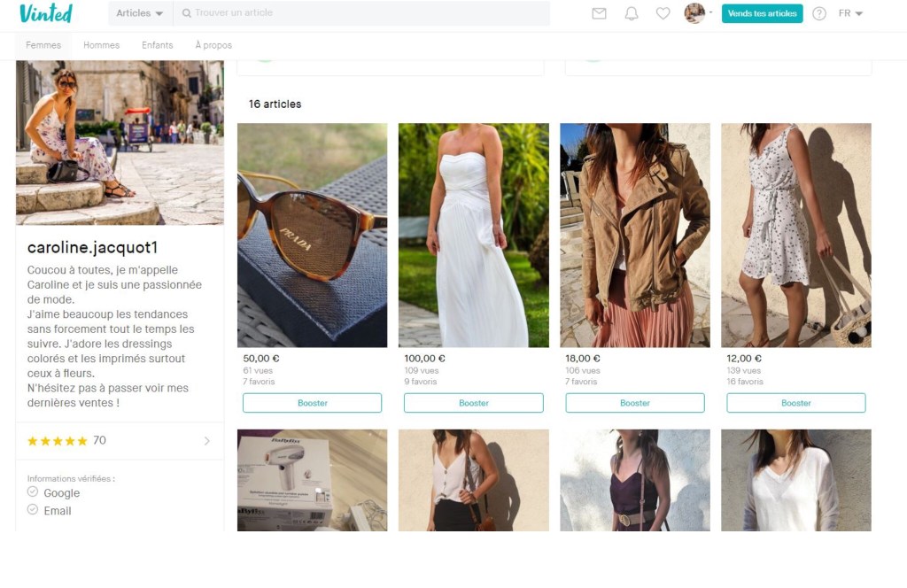
Task: Click the user avatar in header
Action: [694, 13]
